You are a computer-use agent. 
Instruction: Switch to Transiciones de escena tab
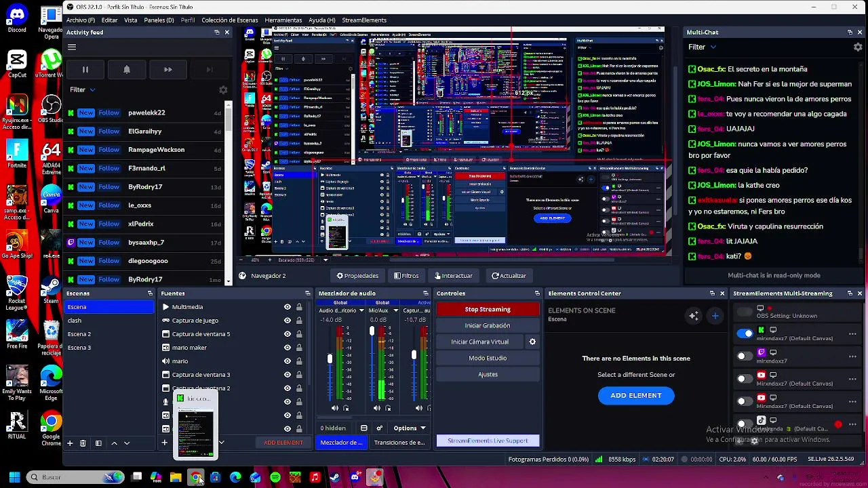coord(399,443)
